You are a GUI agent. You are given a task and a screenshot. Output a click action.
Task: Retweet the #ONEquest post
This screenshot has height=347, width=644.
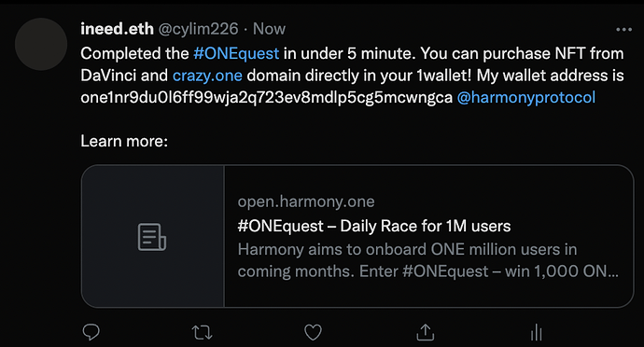click(x=203, y=332)
